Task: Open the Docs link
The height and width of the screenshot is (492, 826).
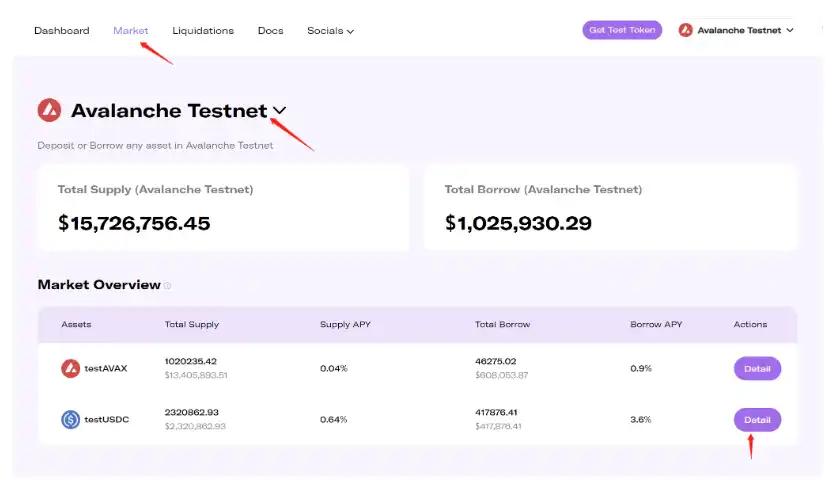Action: click(270, 31)
